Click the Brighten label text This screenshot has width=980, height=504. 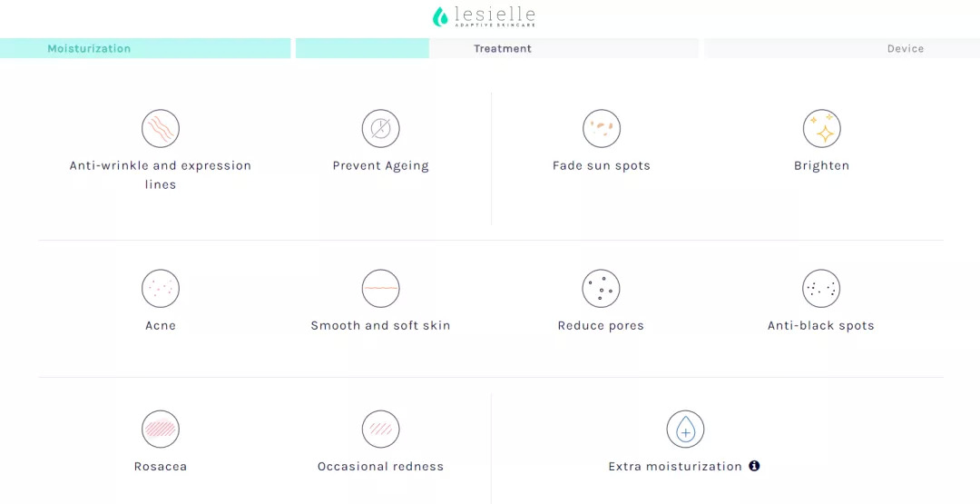[x=822, y=166]
